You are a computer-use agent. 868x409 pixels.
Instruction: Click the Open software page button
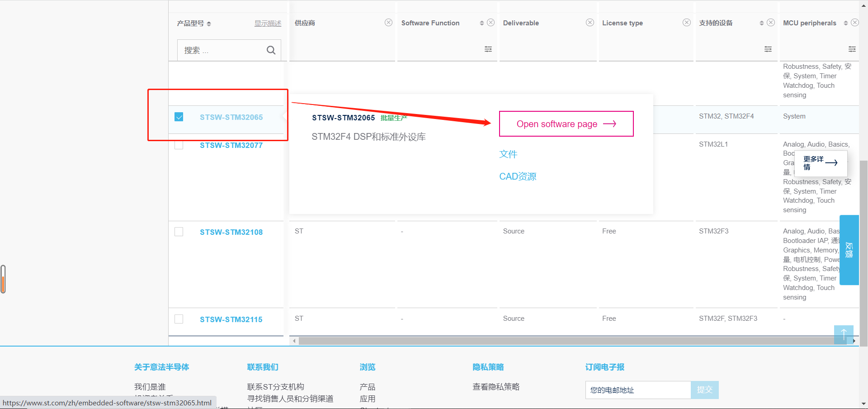pyautogui.click(x=566, y=124)
